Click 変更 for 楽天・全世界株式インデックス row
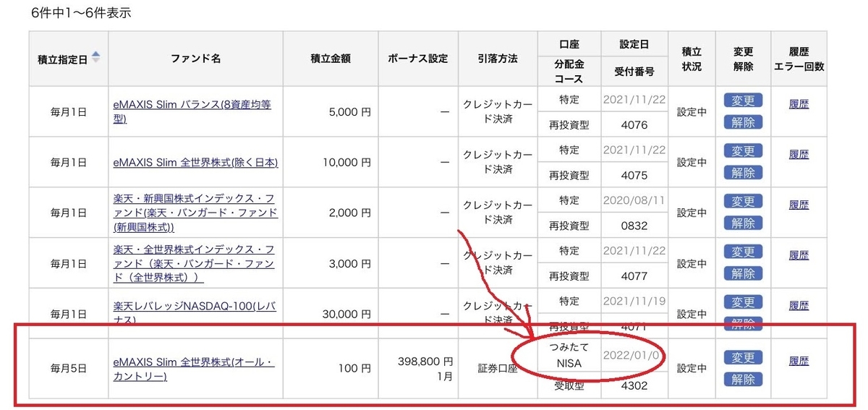Image resolution: width=868 pixels, height=410 pixels. pyautogui.click(x=743, y=252)
